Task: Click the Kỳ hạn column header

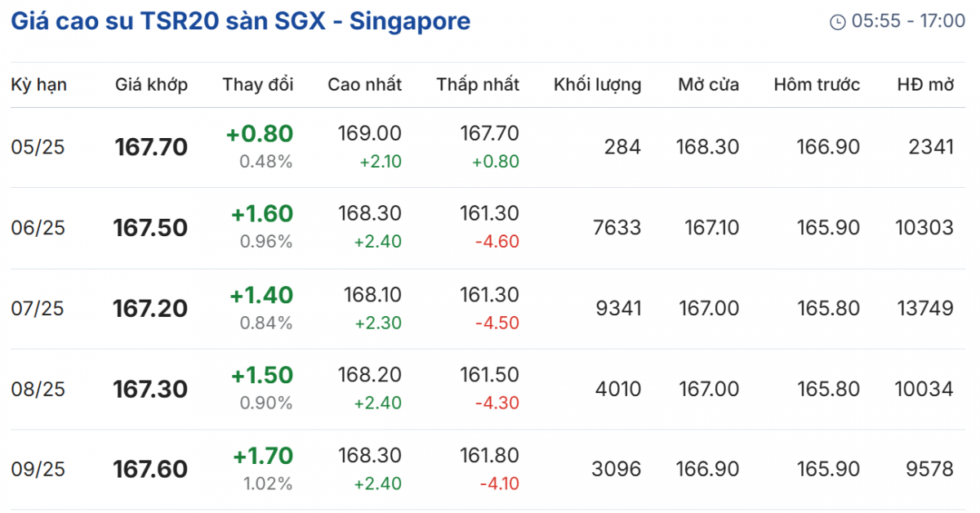Action: (x=39, y=85)
